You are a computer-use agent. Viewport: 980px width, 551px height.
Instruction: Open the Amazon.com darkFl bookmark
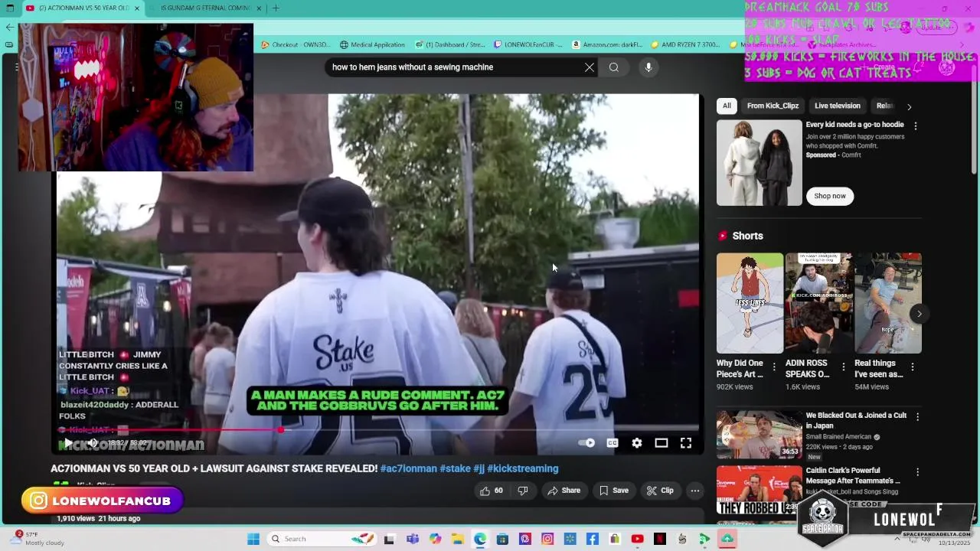click(607, 44)
